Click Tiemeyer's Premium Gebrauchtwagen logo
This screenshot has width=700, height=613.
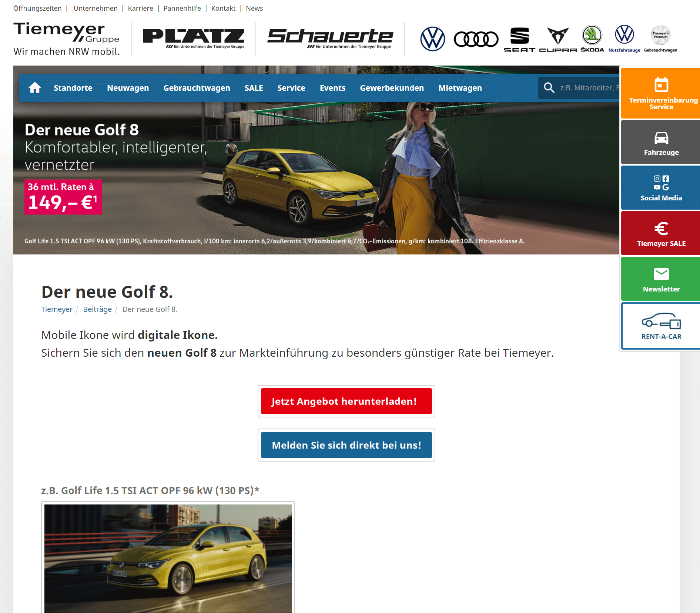pyautogui.click(x=661, y=39)
